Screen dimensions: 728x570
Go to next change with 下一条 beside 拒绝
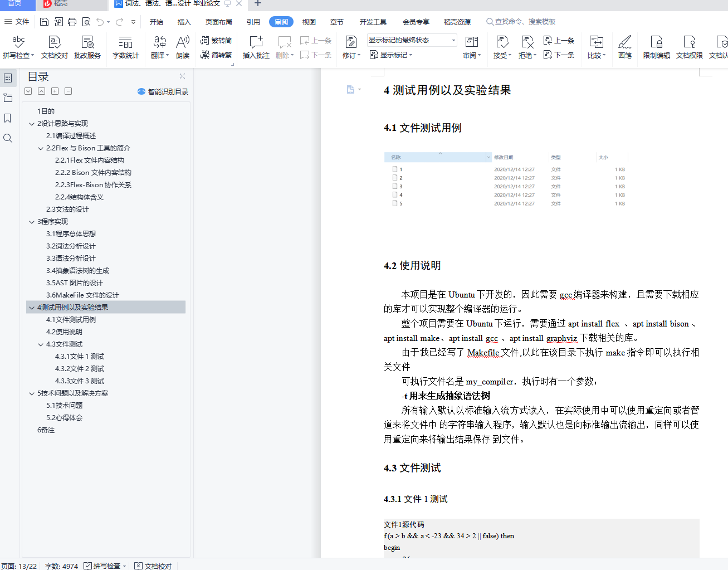coord(559,55)
